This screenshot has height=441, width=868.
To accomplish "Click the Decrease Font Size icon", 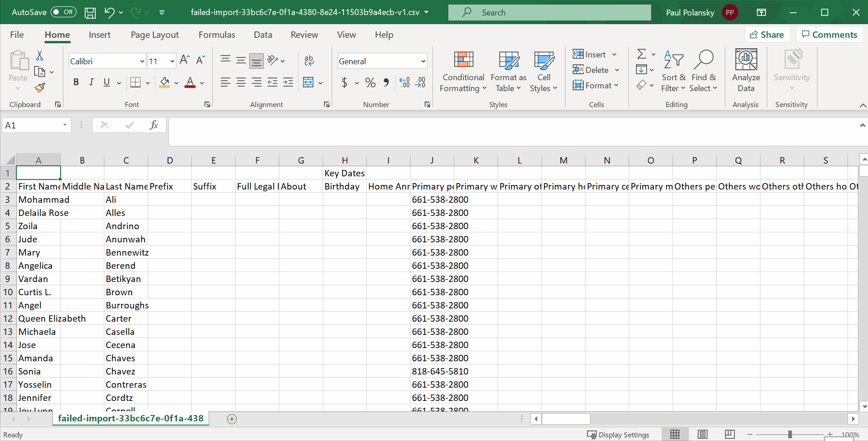I will pos(200,60).
